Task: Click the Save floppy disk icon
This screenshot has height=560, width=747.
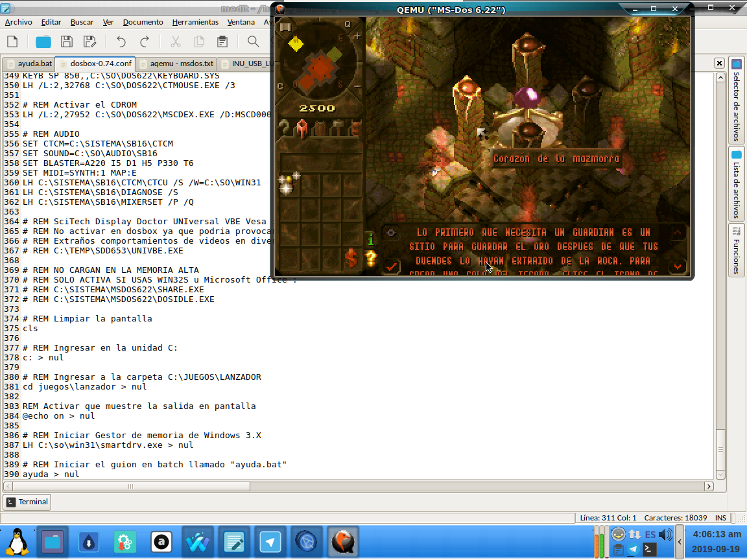Action: (x=67, y=42)
